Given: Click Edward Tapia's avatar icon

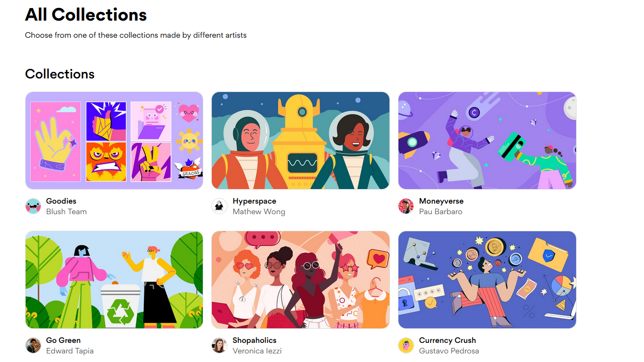Looking at the screenshot, I should pyautogui.click(x=33, y=345).
